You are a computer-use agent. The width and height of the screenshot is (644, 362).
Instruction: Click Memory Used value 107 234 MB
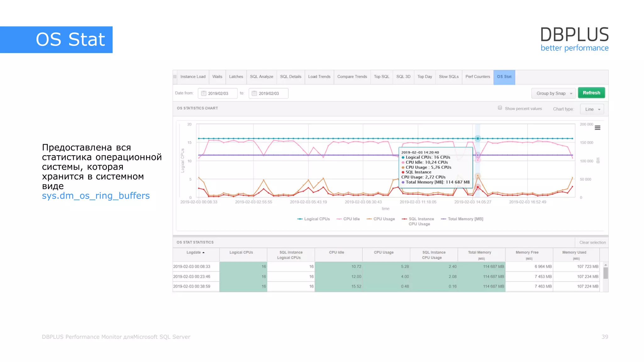588,277
